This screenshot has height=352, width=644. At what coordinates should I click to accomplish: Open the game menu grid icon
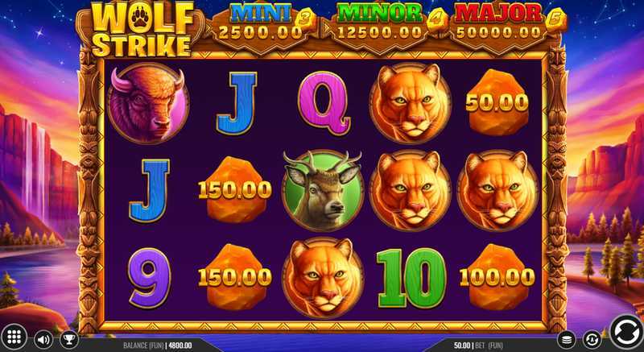14,338
